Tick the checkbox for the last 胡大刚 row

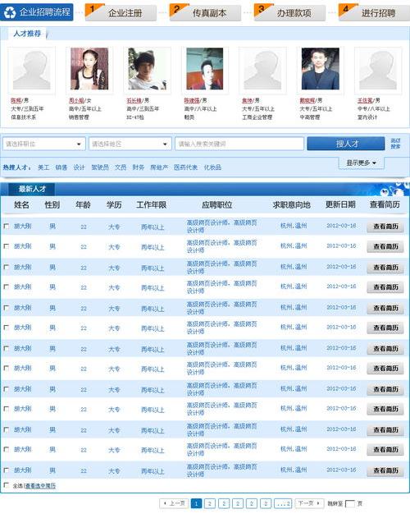pyautogui.click(x=6, y=470)
